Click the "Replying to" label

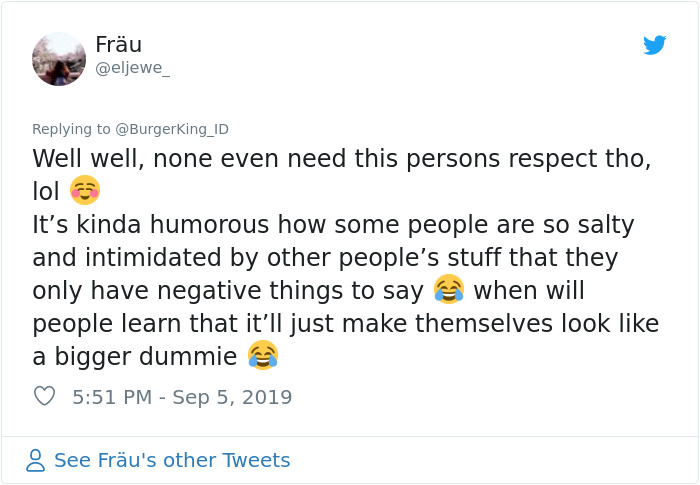71,129
